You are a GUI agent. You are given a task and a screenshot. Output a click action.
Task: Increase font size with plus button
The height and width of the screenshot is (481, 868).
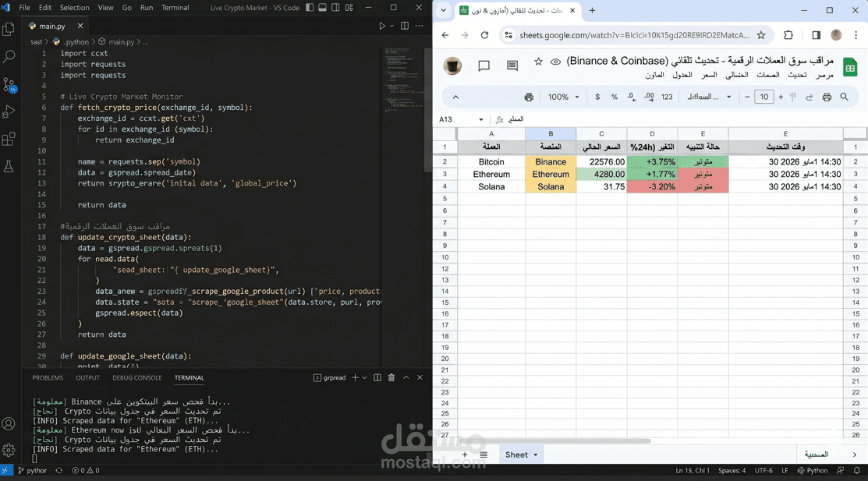click(x=781, y=97)
